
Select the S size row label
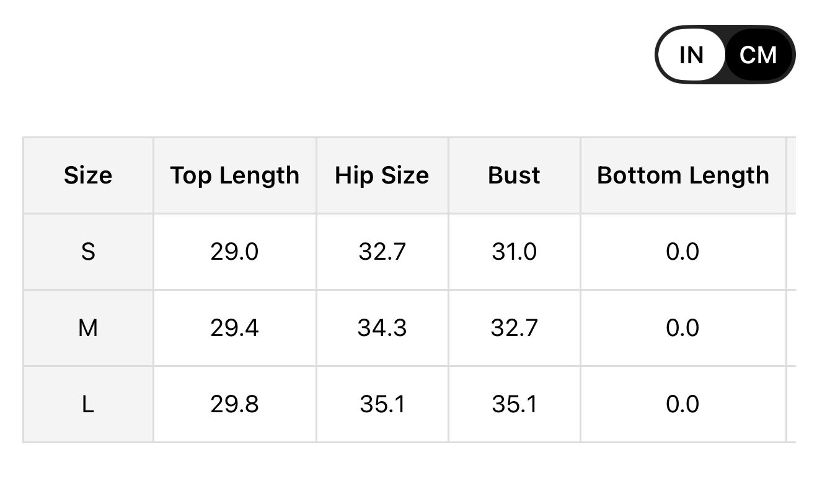point(88,252)
